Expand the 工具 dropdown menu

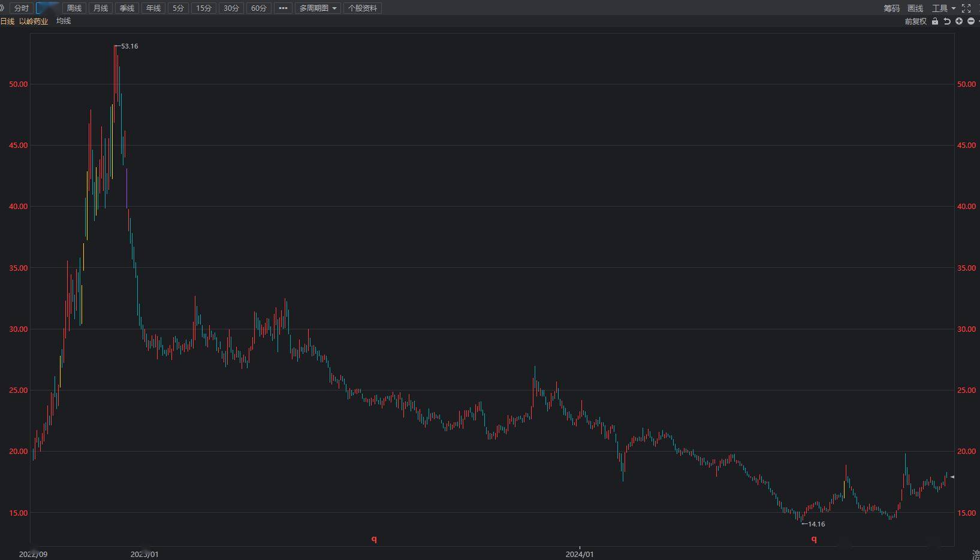[943, 8]
